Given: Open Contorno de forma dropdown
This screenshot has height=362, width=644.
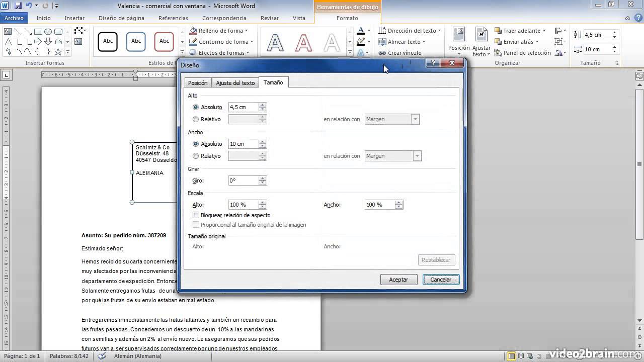Looking at the screenshot, I should [x=222, y=42].
